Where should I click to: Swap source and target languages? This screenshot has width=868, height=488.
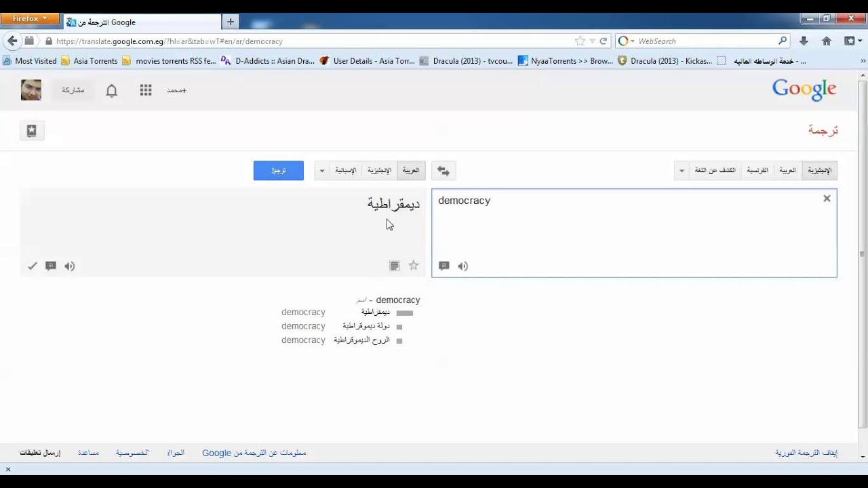[x=443, y=171]
